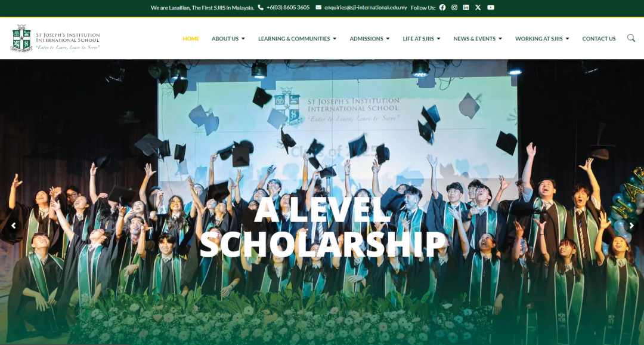Open the News & Events menu

[x=478, y=39]
